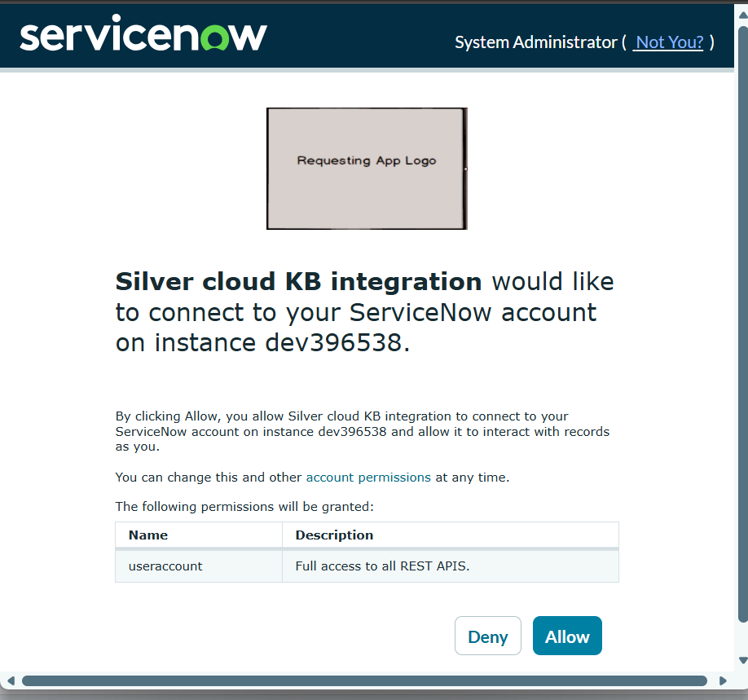Click the ServiceNow logo

click(x=143, y=33)
